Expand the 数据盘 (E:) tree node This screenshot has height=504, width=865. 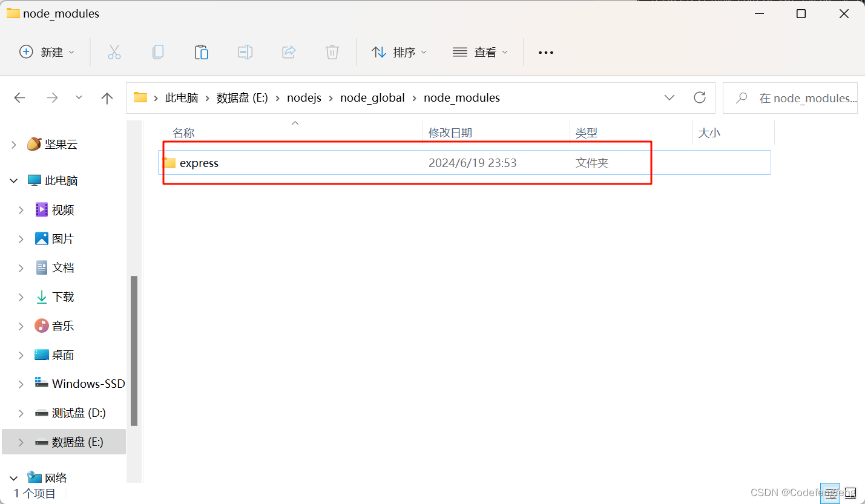[x=21, y=442]
